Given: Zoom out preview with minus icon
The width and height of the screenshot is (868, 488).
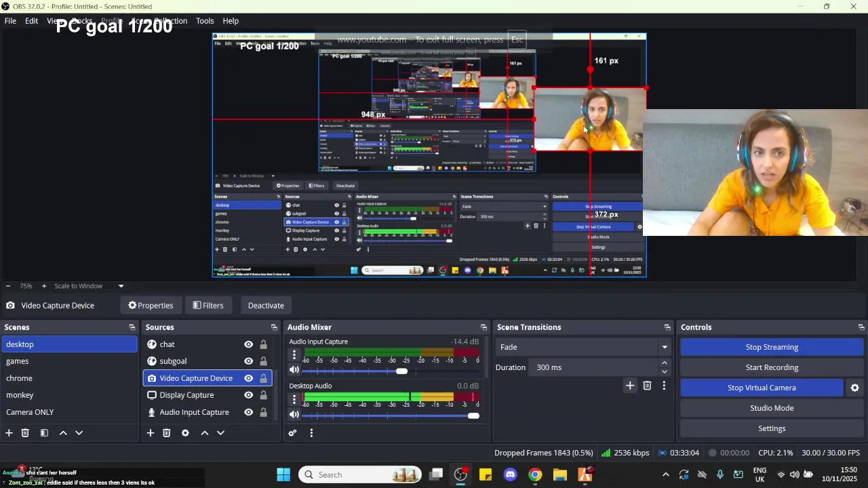Looking at the screenshot, I should click(x=8, y=286).
